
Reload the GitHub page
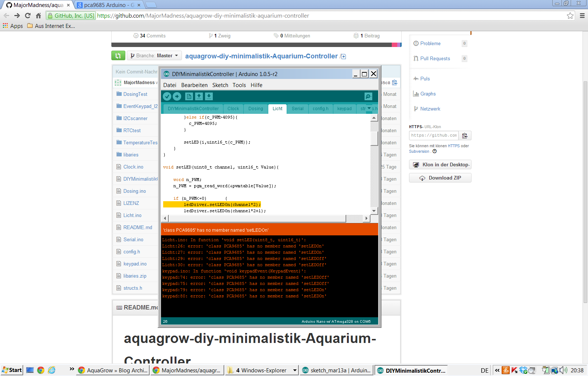click(x=28, y=15)
